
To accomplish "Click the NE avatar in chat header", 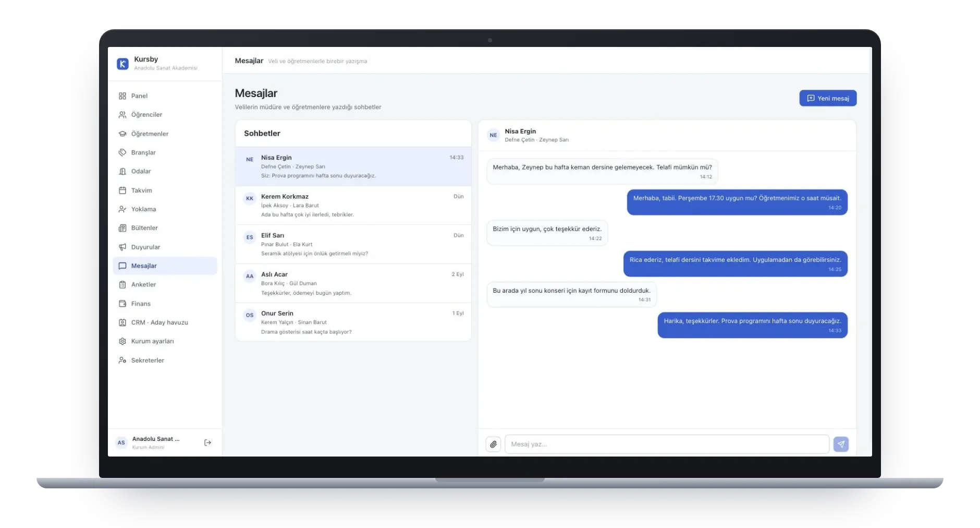I will point(493,136).
